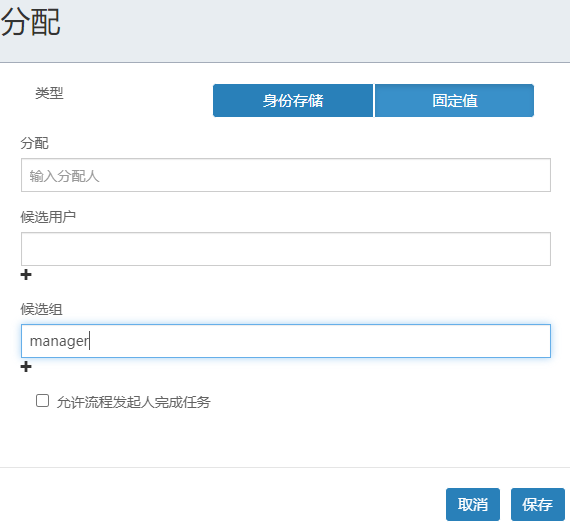Save the assignment with 保存
570x525 pixels.
point(538,504)
